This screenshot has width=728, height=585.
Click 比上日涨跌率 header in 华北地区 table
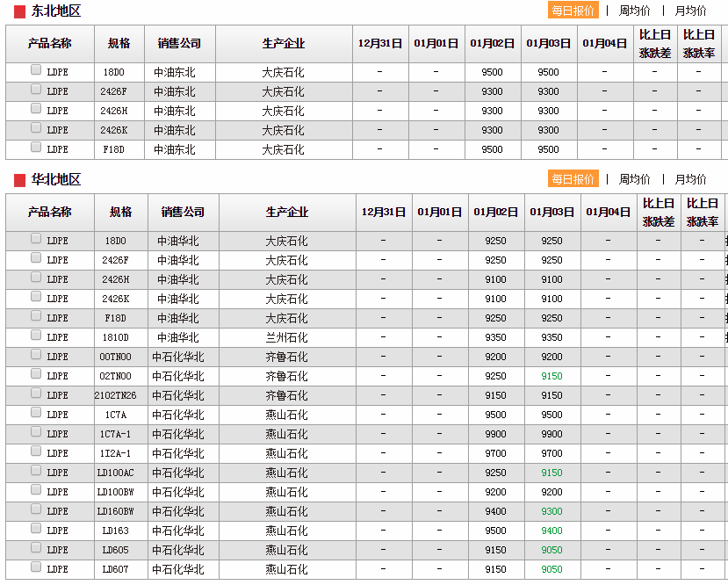point(703,213)
